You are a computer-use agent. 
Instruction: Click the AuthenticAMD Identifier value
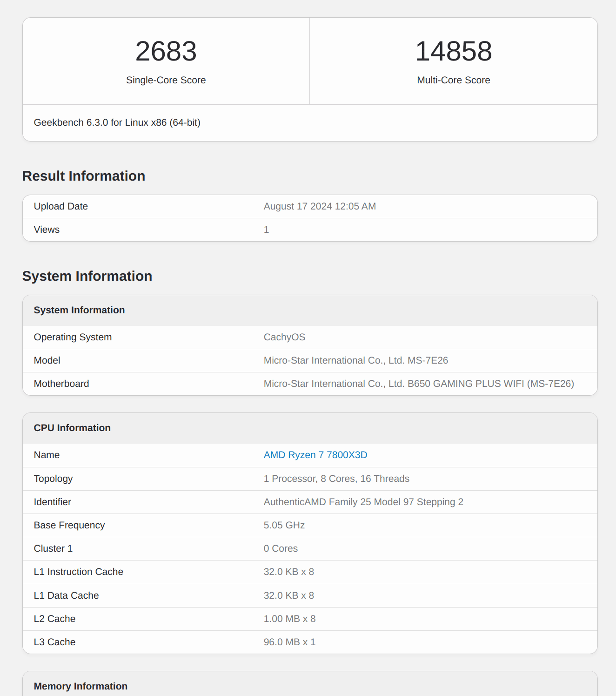[x=363, y=502]
